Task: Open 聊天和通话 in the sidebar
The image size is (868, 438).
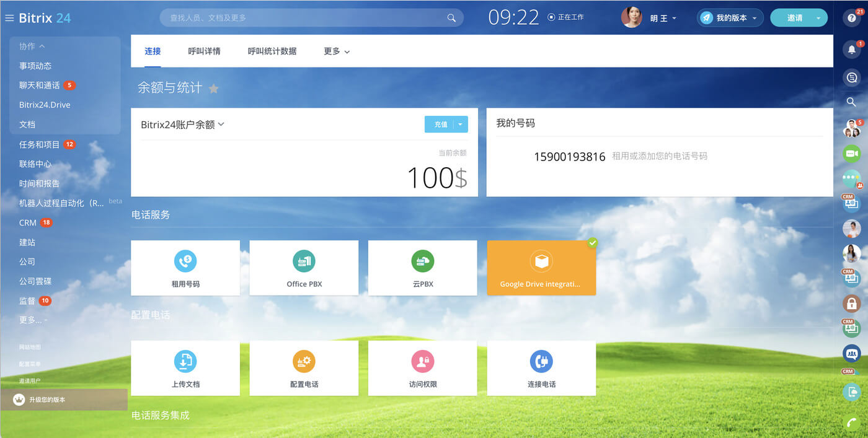Action: point(40,85)
